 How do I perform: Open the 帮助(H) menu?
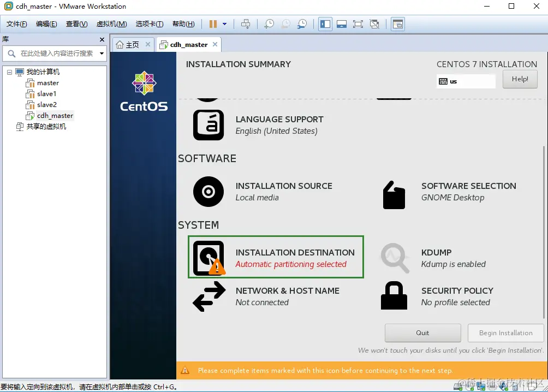183,24
